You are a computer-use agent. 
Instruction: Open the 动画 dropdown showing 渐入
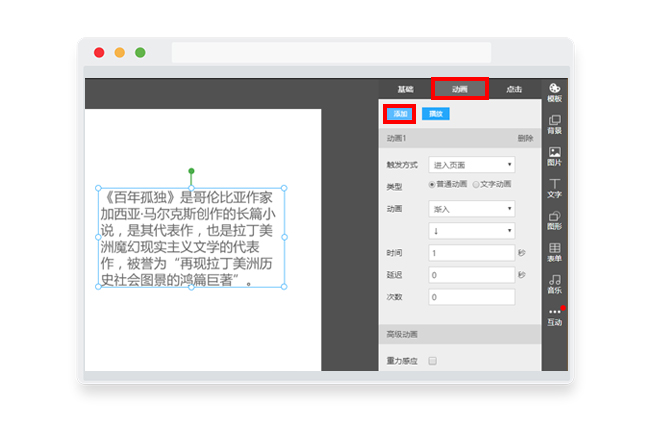(471, 209)
